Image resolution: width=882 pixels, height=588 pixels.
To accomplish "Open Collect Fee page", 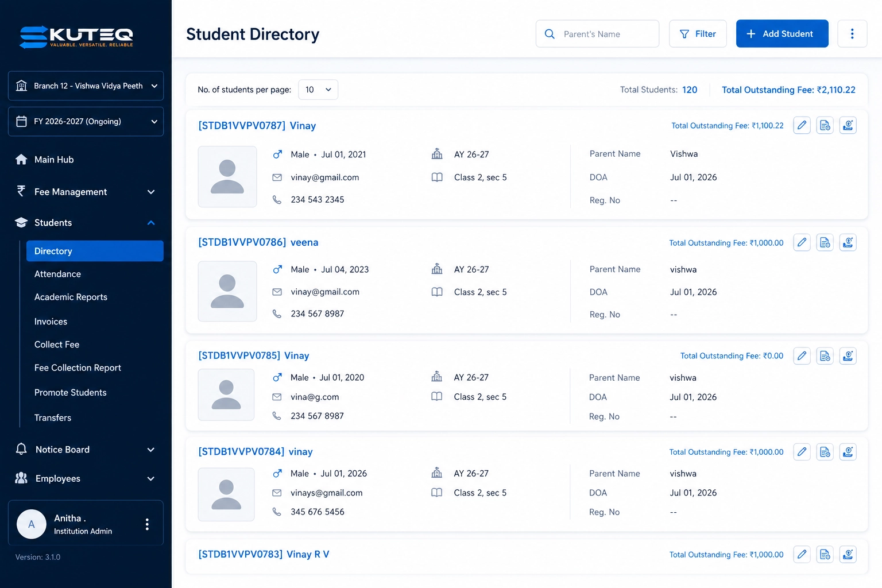I will 57,345.
